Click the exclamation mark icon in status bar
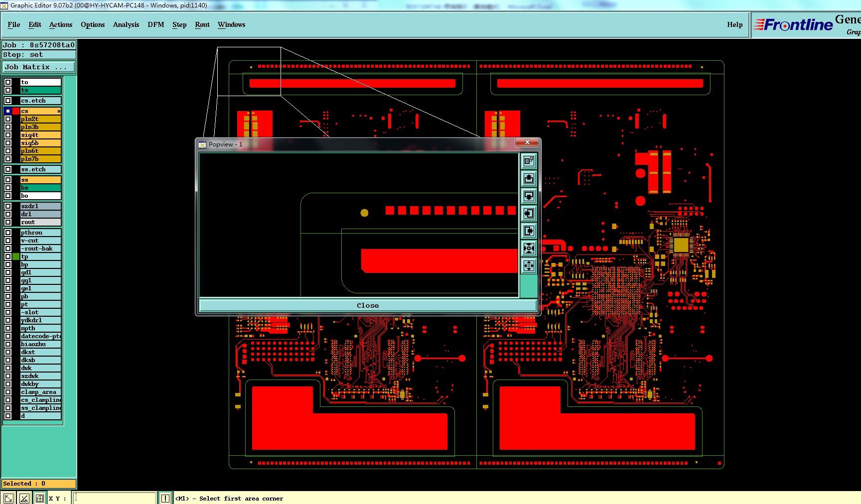The height and width of the screenshot is (504, 861). coord(165,498)
